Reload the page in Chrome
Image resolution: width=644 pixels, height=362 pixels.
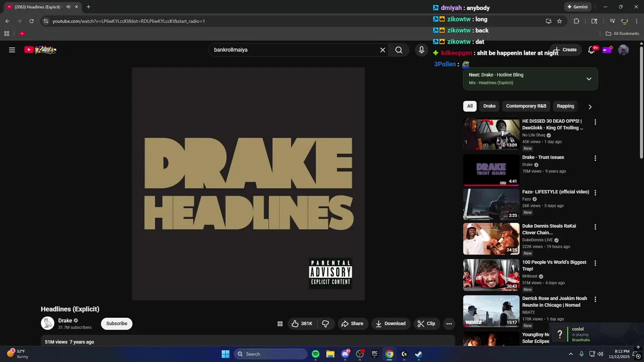(31, 21)
